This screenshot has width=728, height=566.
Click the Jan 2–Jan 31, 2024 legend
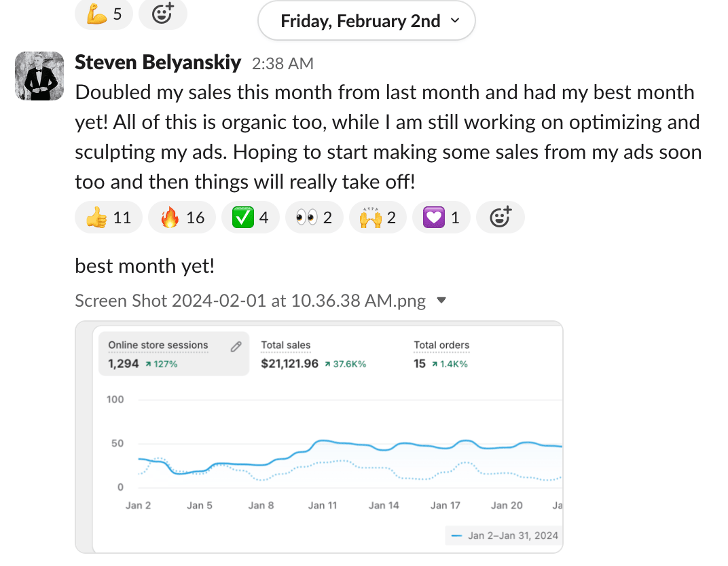pos(505,535)
